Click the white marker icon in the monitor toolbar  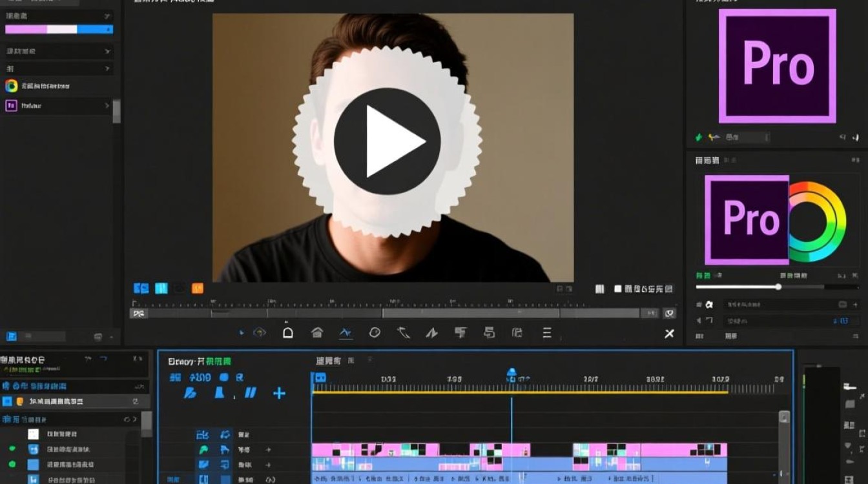pyautogui.click(x=288, y=332)
